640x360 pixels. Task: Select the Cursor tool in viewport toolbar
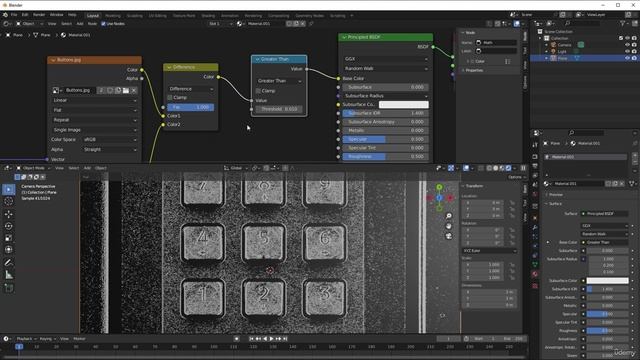9,202
